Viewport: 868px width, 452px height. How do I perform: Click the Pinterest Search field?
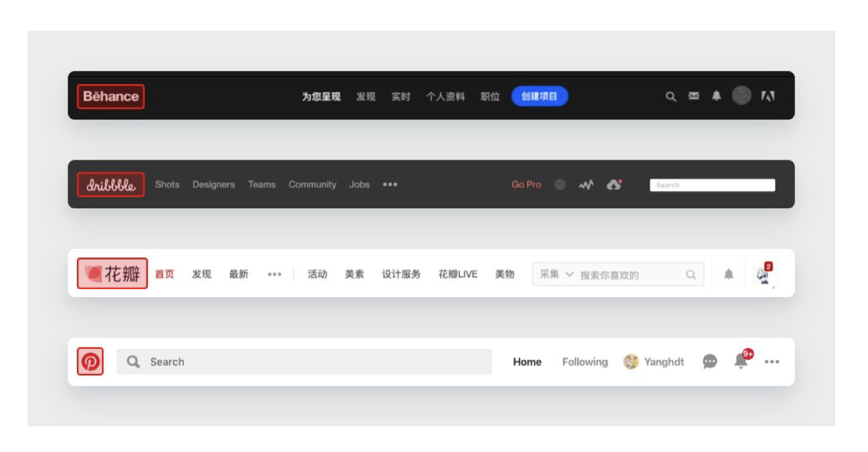304,361
